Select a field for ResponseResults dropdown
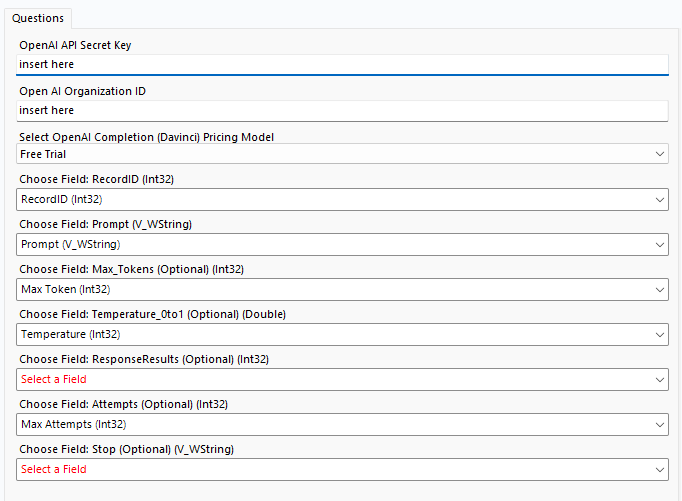 [340, 379]
